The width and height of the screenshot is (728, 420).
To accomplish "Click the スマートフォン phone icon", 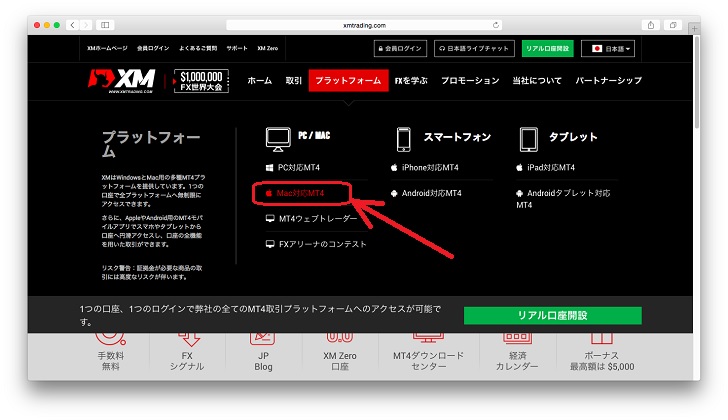I will (x=403, y=139).
